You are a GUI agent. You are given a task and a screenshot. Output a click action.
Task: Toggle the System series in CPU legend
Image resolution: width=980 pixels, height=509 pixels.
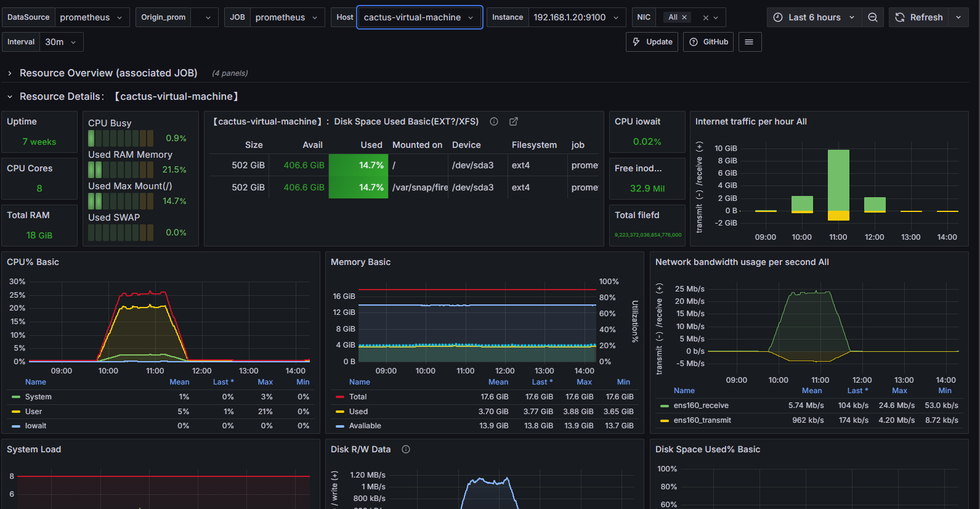point(38,397)
